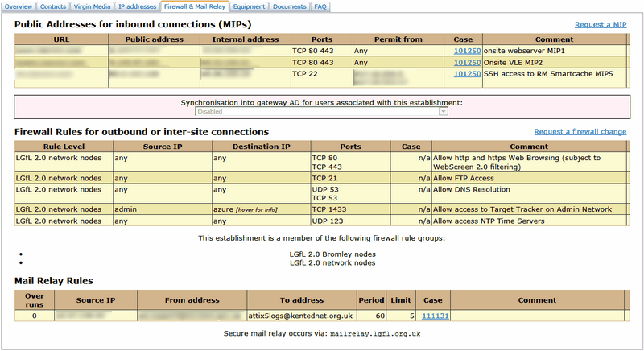Viewport: 644px width, 351px height.
Task: Click 'Allow access to Target Tracker' comment
Action: 522,209
